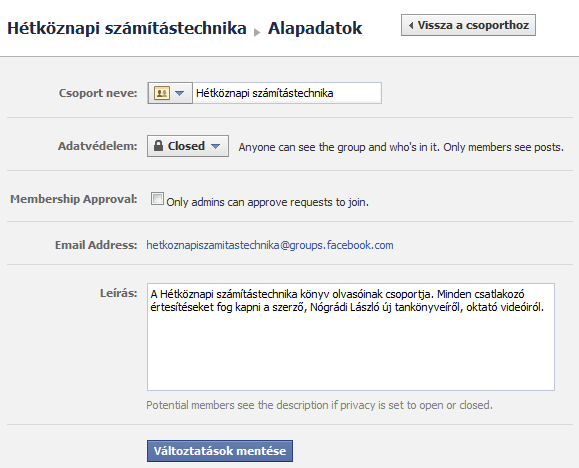Open the hetkoznapiszamitastechnika@groups.facebook.com email link

click(x=270, y=245)
